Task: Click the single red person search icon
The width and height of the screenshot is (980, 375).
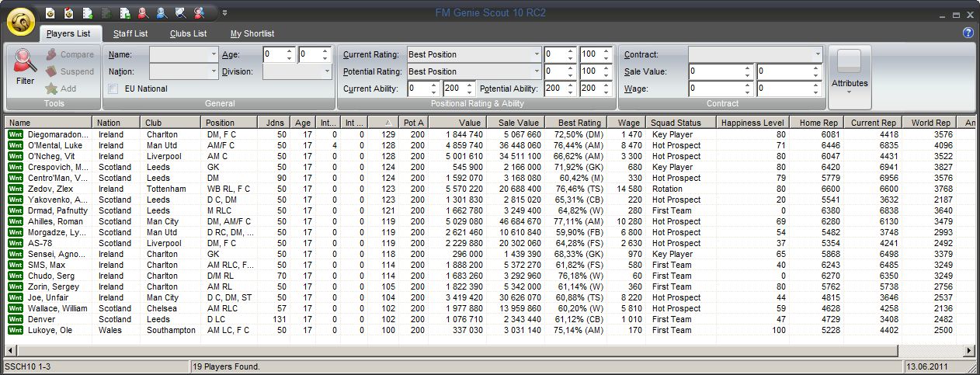Action: (143, 12)
